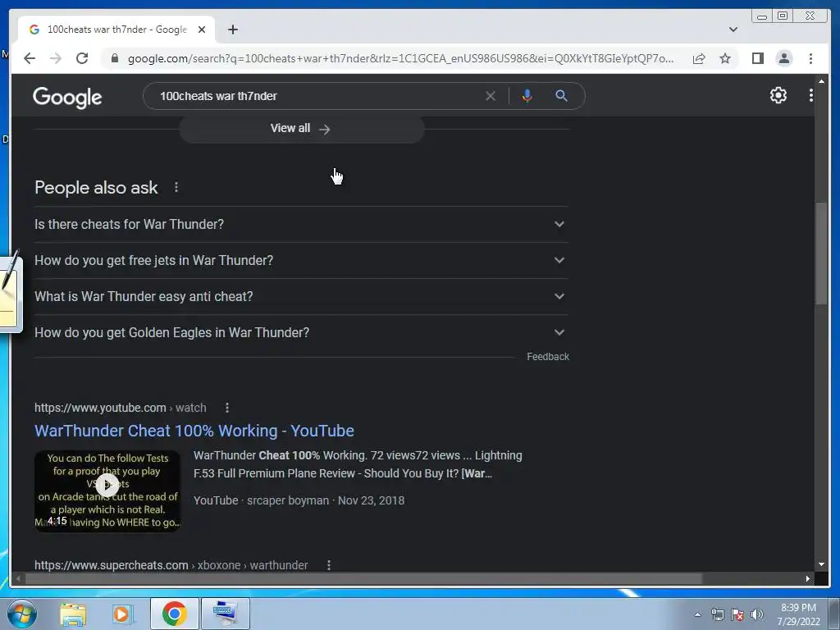Send Feedback on People also ask
The image size is (840, 630).
click(x=547, y=357)
